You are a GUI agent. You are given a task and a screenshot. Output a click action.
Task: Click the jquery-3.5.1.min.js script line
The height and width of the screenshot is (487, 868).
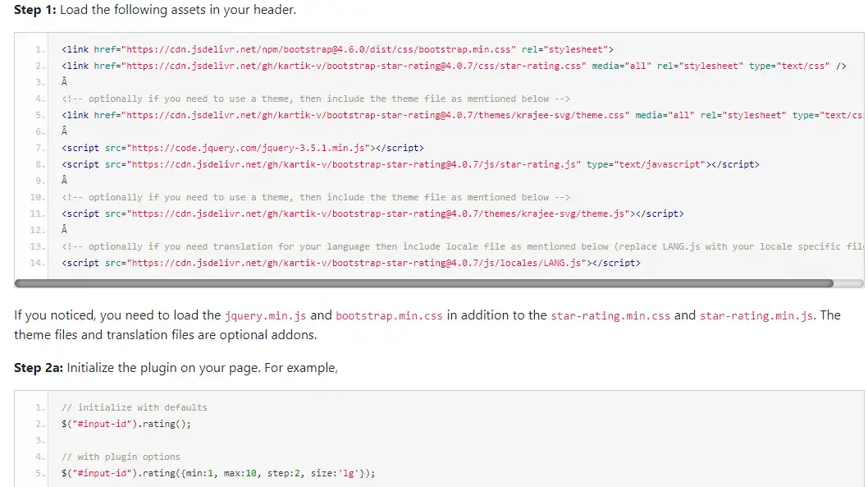point(243,148)
